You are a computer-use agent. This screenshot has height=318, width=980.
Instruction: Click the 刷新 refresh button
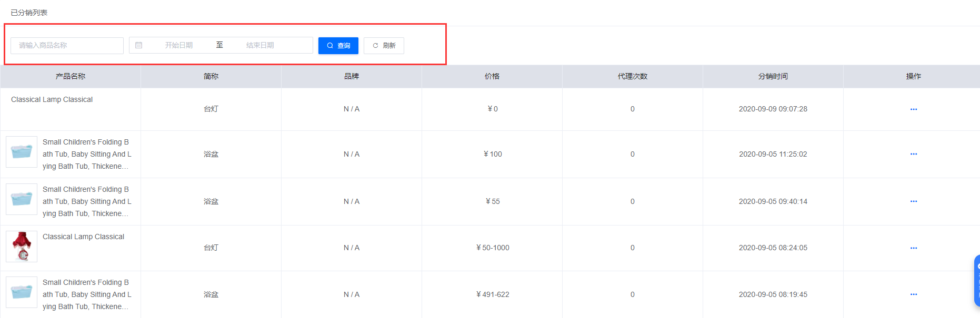coord(384,46)
